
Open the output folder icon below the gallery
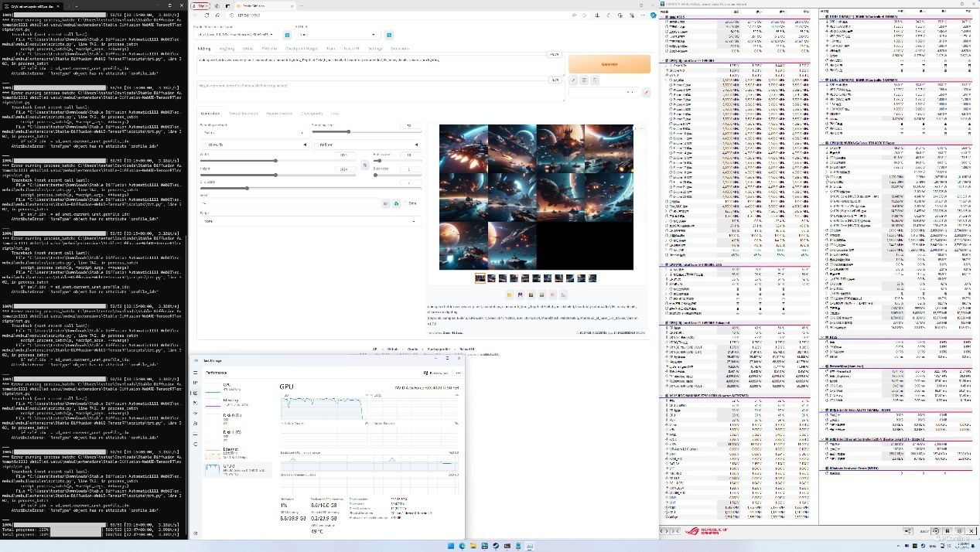[510, 295]
